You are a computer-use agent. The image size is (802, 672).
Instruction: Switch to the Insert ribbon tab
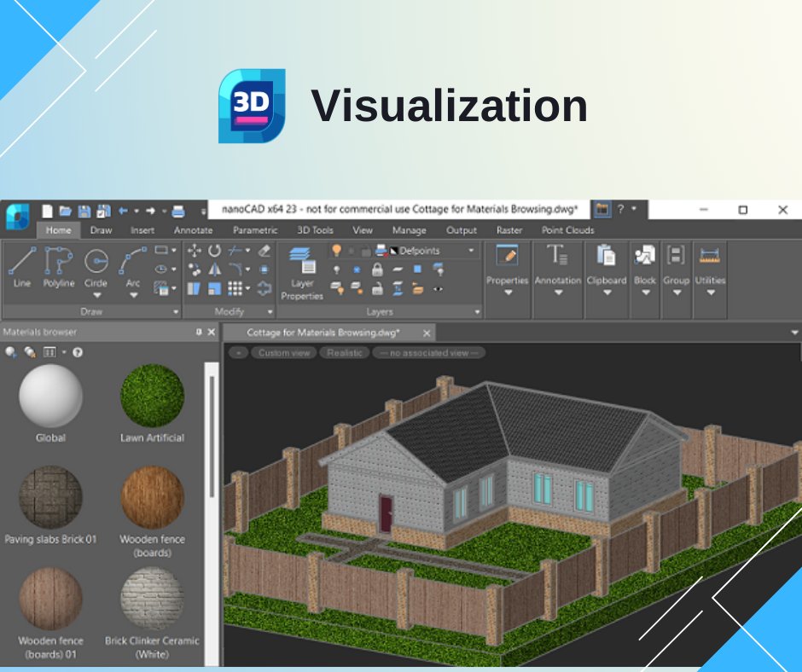point(142,230)
